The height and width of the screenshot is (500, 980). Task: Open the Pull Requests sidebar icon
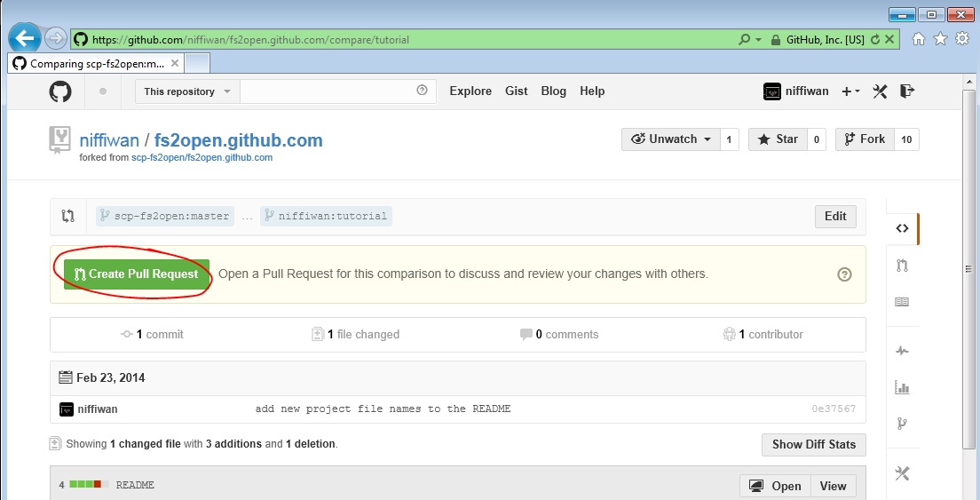(x=902, y=266)
